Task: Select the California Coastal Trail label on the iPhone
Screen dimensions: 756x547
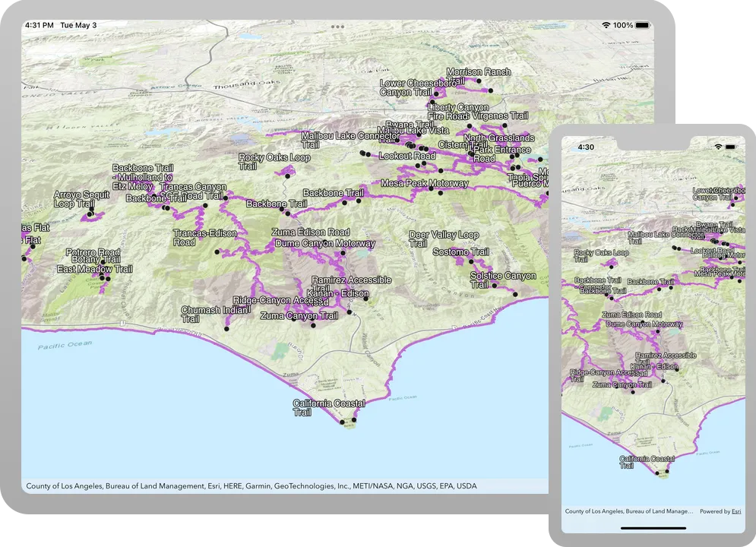Action: click(x=647, y=462)
